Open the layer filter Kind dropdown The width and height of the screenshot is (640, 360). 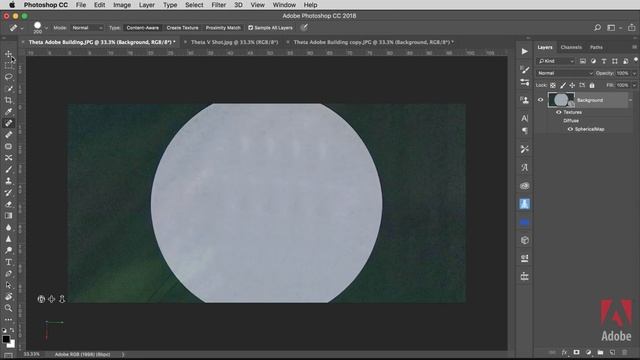pos(556,61)
